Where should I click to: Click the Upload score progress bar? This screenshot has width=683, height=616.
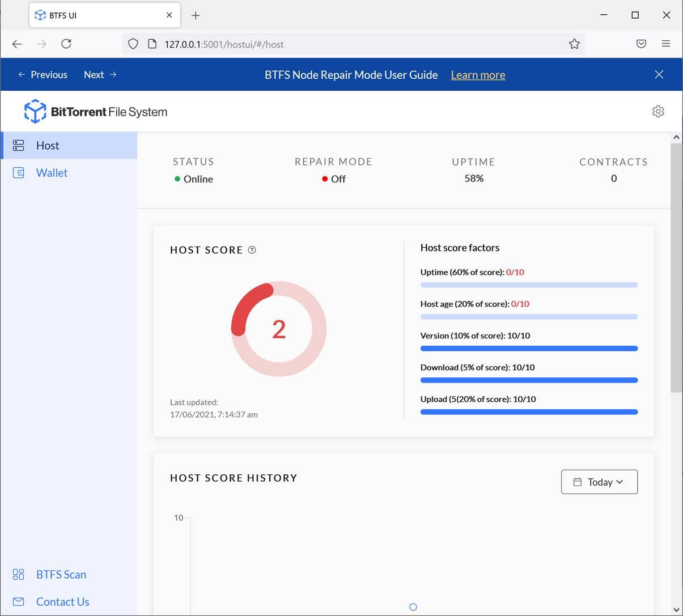pos(529,412)
